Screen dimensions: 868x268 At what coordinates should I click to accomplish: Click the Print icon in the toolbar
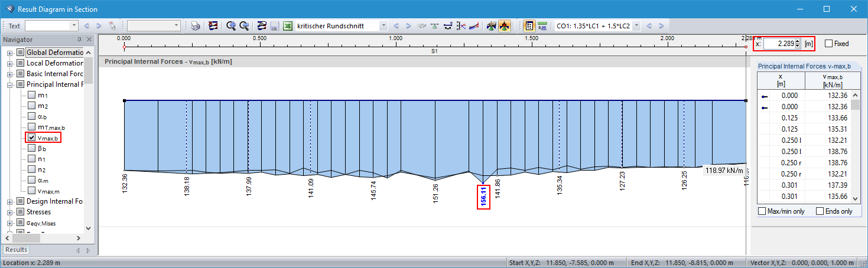(x=194, y=26)
